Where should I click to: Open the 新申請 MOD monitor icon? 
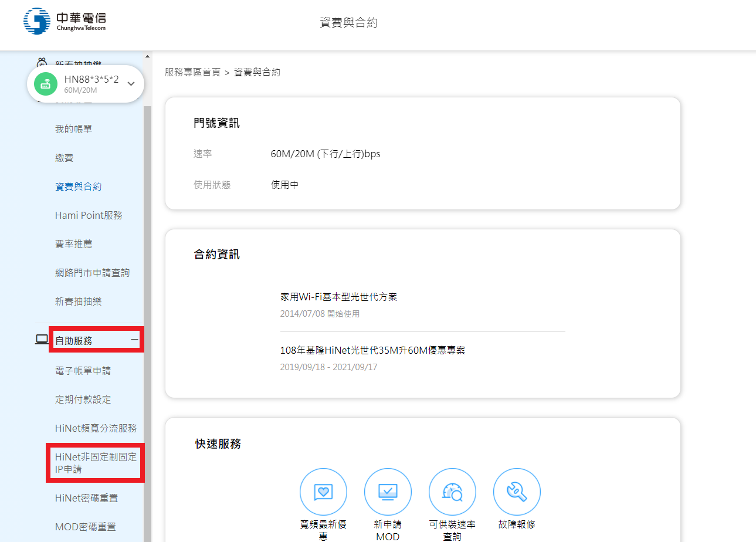388,492
